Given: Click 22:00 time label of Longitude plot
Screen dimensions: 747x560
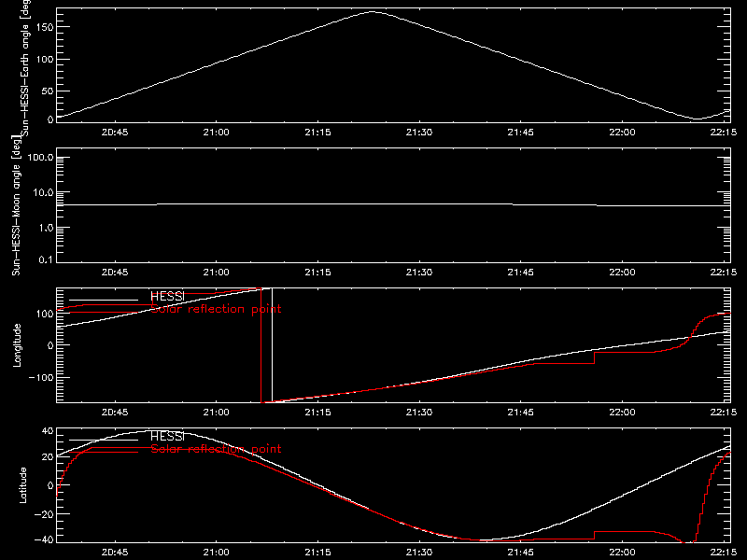Looking at the screenshot, I should tap(622, 412).
